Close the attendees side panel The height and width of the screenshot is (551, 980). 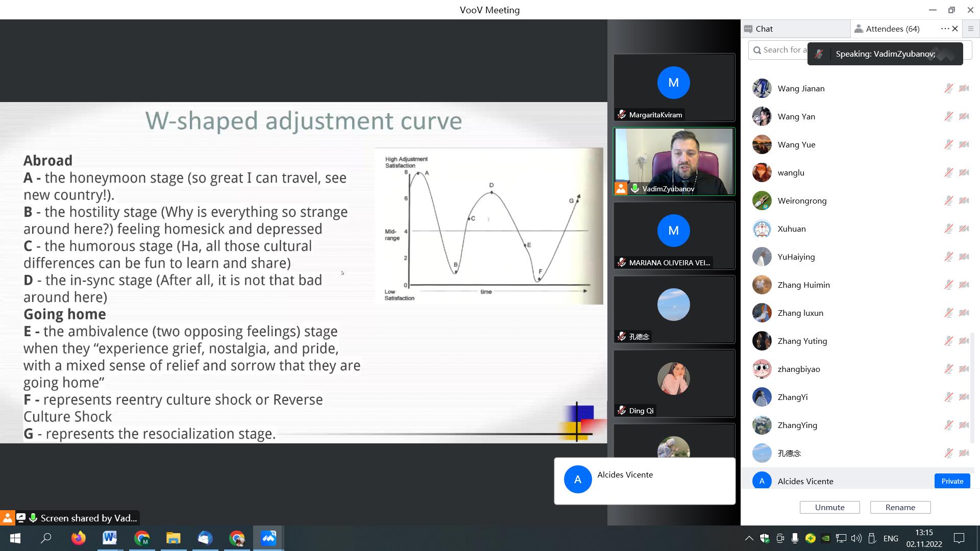(955, 29)
